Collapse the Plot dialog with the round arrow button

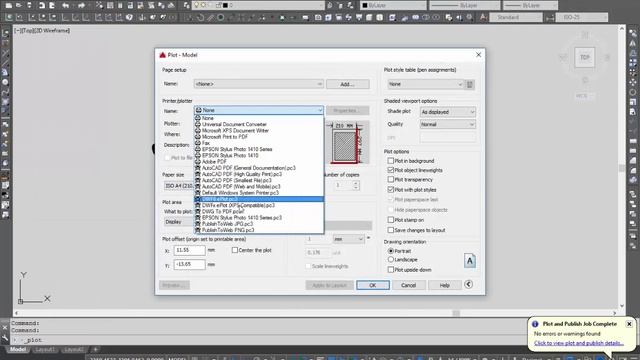(x=468, y=284)
